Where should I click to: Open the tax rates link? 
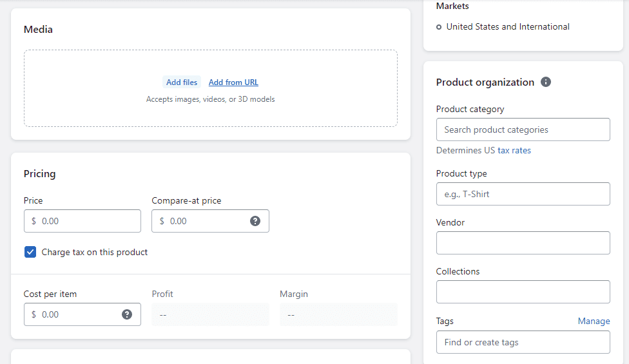tap(514, 150)
